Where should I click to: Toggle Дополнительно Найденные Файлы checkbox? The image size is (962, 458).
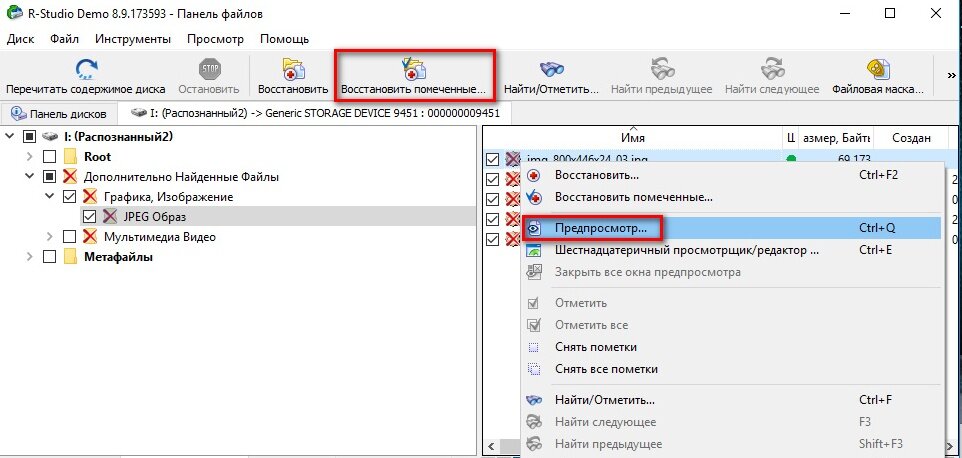50,177
